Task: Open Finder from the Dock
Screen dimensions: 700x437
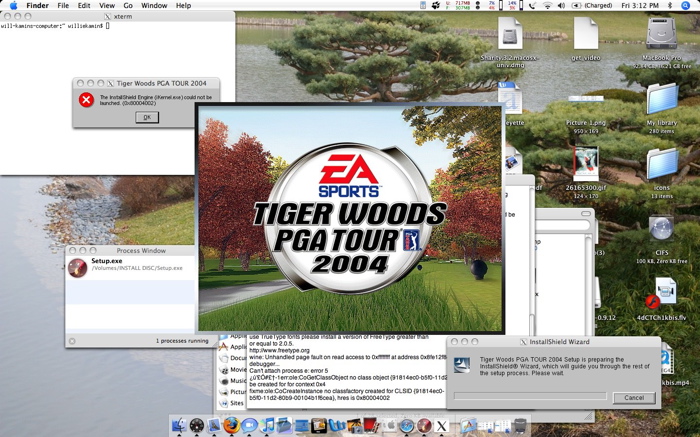Action: pos(179,425)
